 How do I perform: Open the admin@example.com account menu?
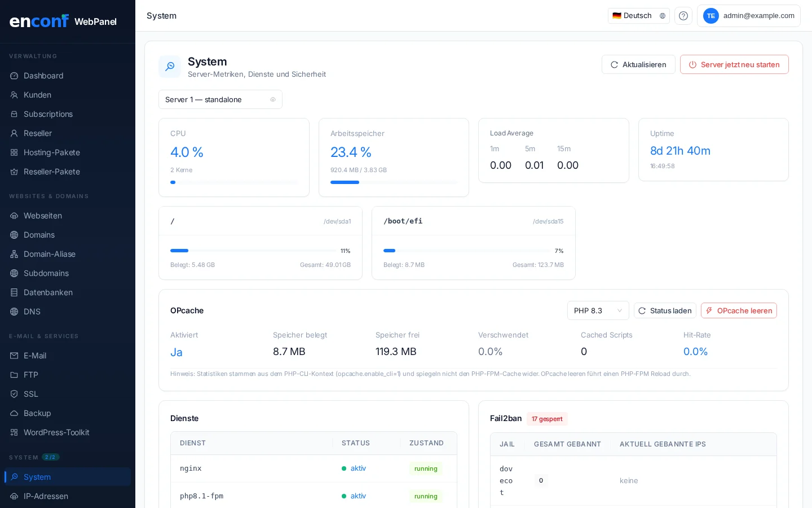point(748,16)
